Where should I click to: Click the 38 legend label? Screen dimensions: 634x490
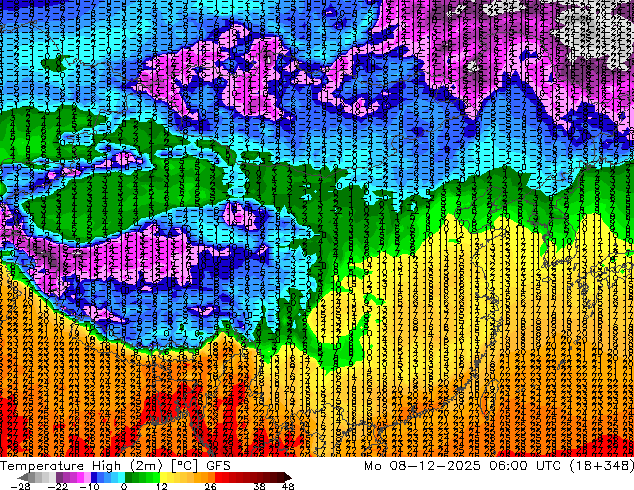pos(259,486)
